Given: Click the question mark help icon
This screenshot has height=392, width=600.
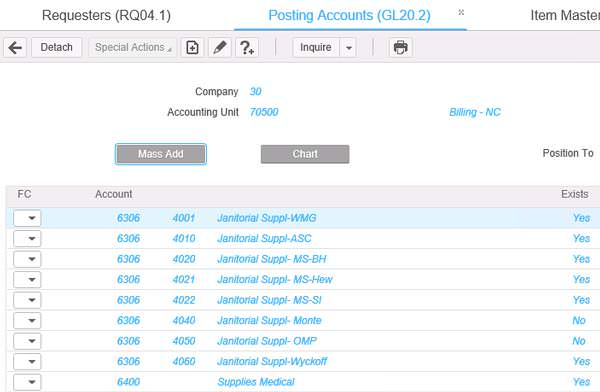Looking at the screenshot, I should click(247, 47).
